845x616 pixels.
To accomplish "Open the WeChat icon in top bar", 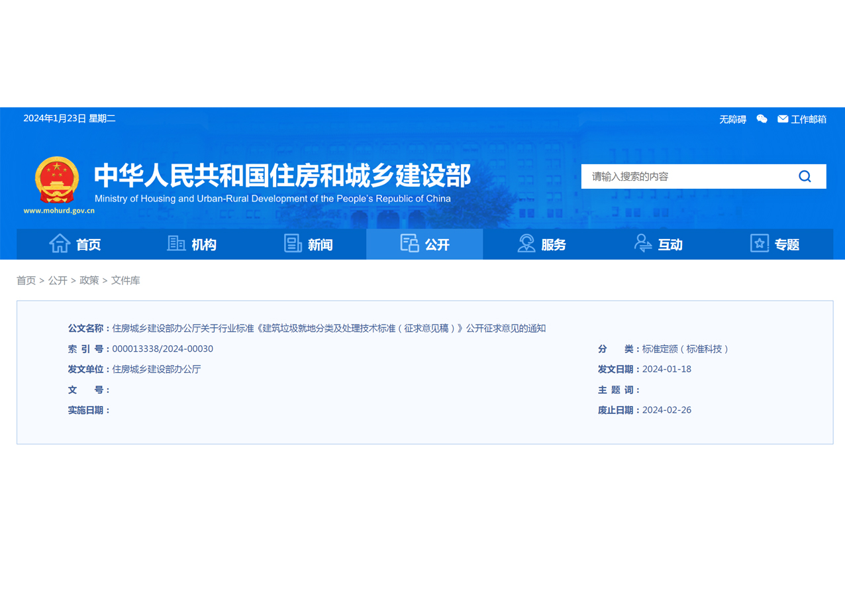I will point(762,119).
